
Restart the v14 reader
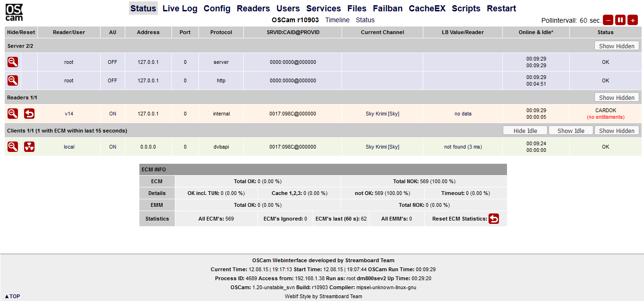[29, 114]
